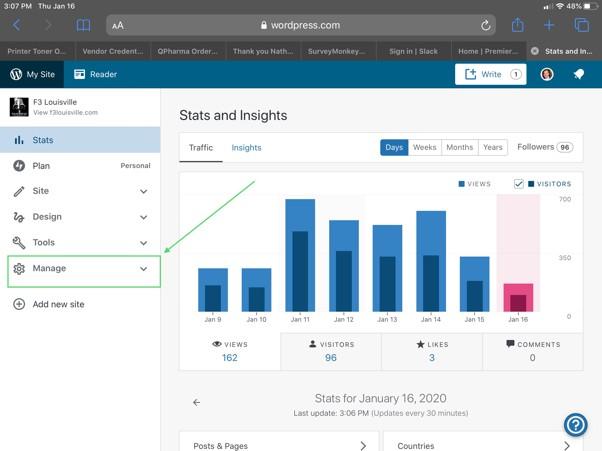
Task: Click the Write button
Action: click(x=490, y=74)
